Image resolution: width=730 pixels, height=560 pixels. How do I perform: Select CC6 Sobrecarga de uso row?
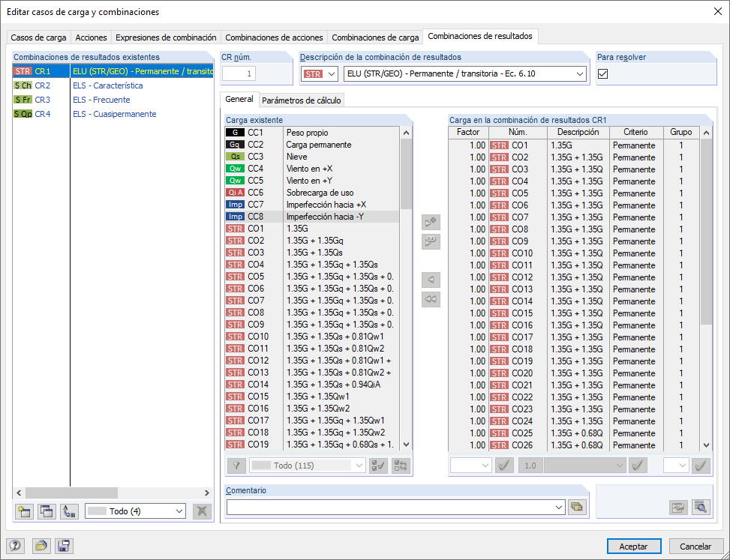click(x=312, y=193)
